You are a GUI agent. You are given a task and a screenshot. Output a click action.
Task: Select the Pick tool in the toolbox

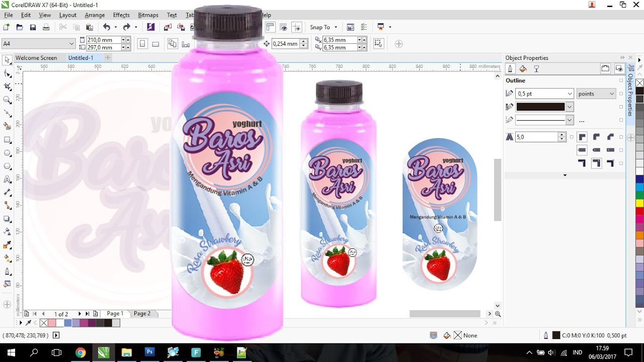[x=8, y=60]
